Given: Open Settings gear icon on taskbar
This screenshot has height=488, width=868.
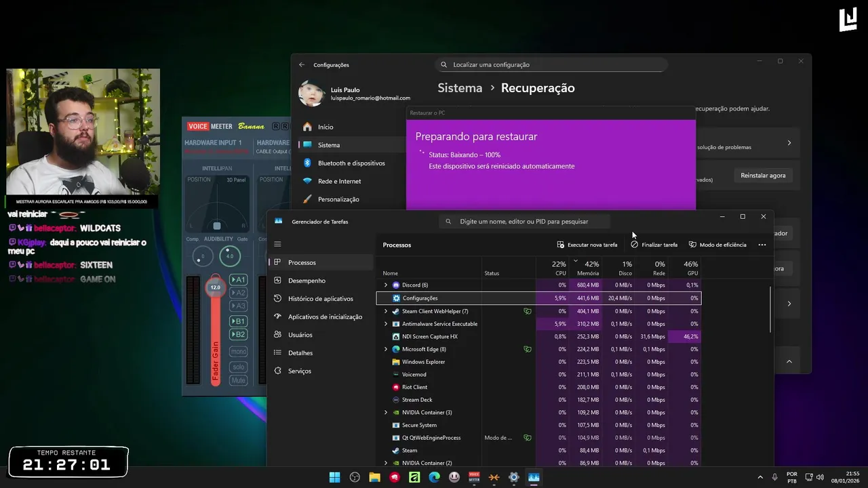Looking at the screenshot, I should click(x=514, y=477).
